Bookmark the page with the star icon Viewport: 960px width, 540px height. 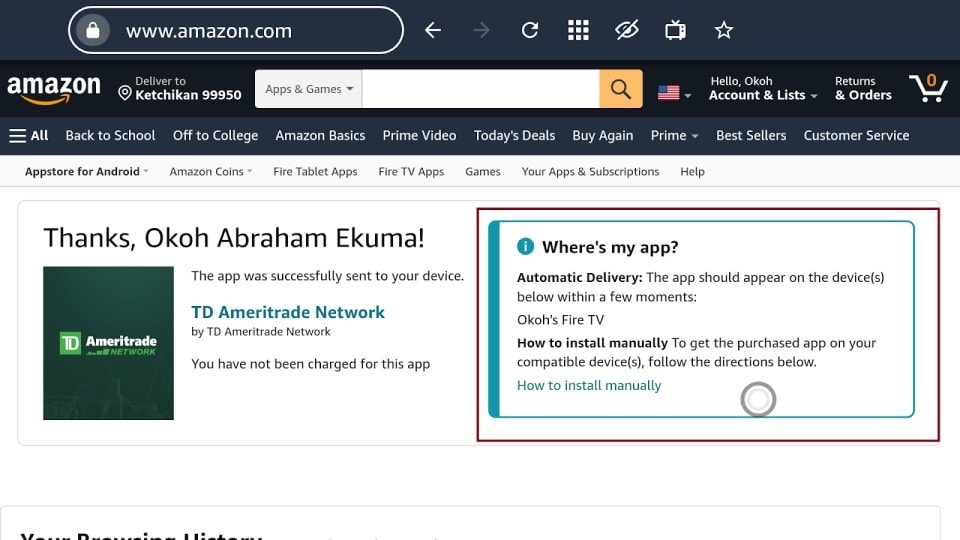(724, 31)
